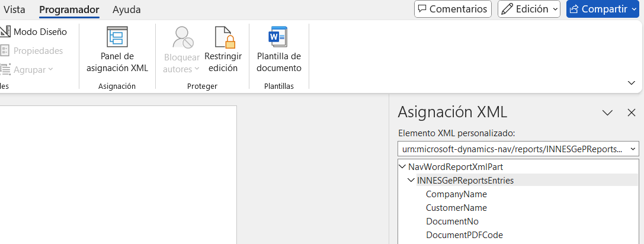The image size is (644, 244).
Task: Open Asignación XML pane options chevron
Action: pyautogui.click(x=607, y=113)
